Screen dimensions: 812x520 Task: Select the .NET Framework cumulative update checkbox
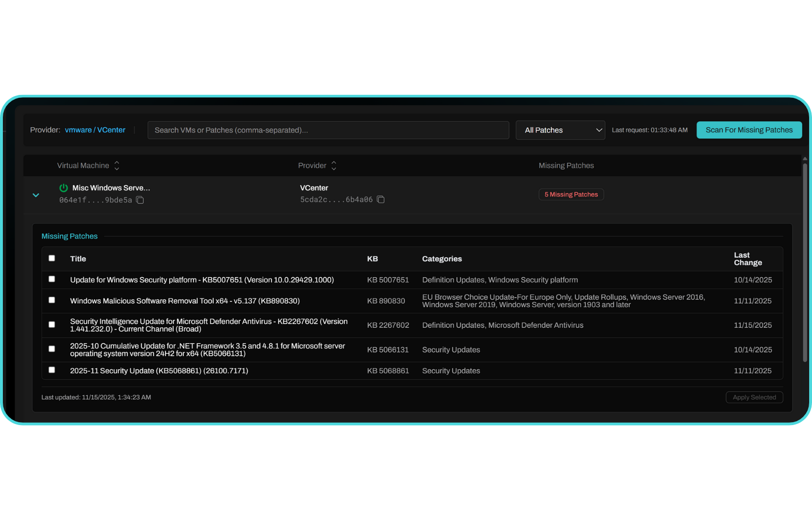click(x=52, y=349)
